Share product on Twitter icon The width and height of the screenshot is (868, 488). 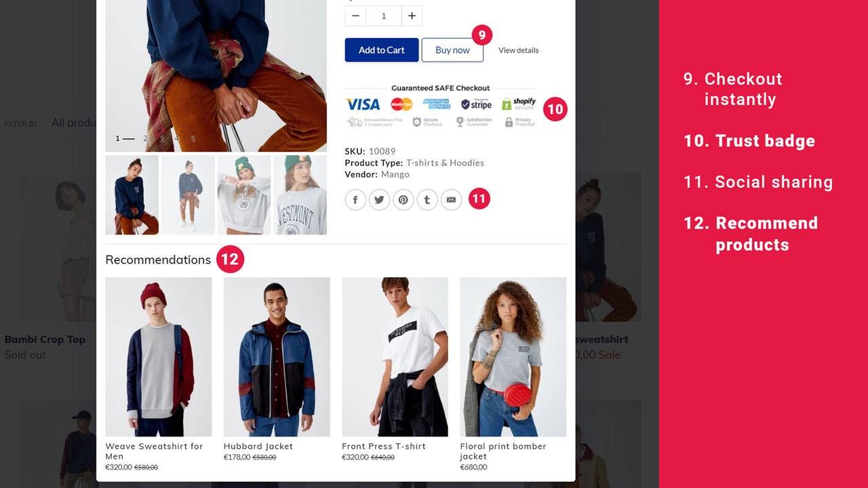pyautogui.click(x=379, y=200)
